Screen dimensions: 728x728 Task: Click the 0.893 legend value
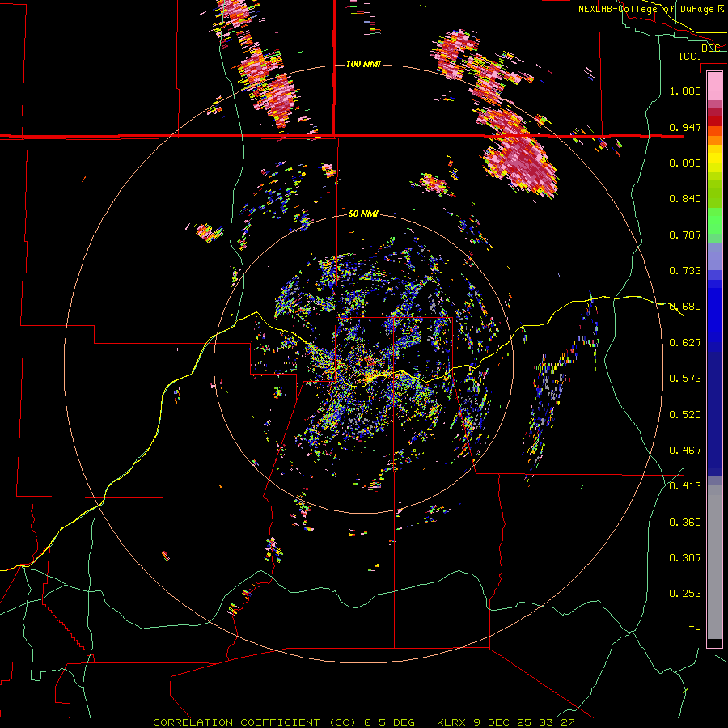685,163
